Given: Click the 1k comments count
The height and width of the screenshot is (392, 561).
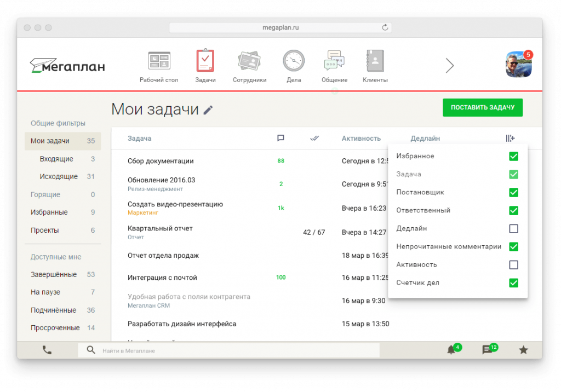Looking at the screenshot, I should click(x=281, y=208).
